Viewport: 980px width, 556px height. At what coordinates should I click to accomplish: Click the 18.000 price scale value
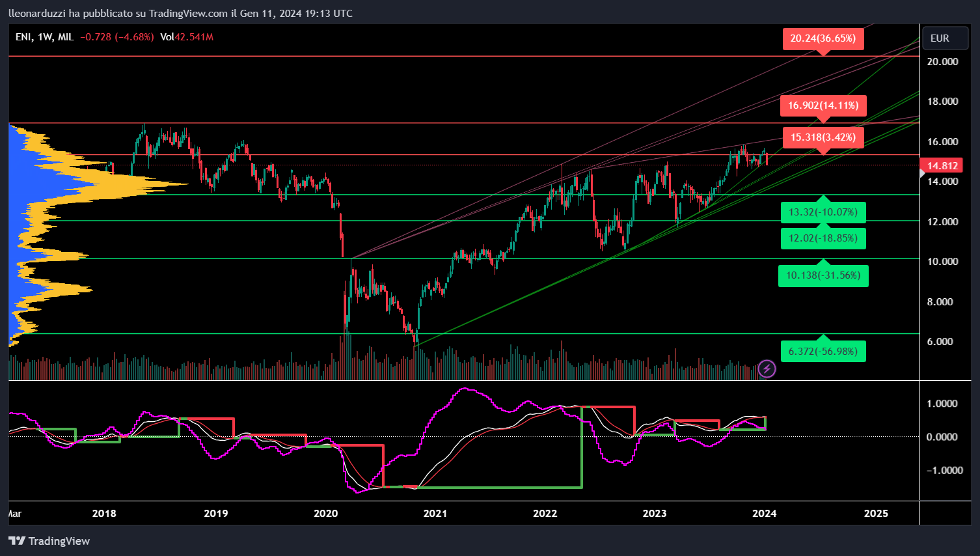tap(943, 101)
